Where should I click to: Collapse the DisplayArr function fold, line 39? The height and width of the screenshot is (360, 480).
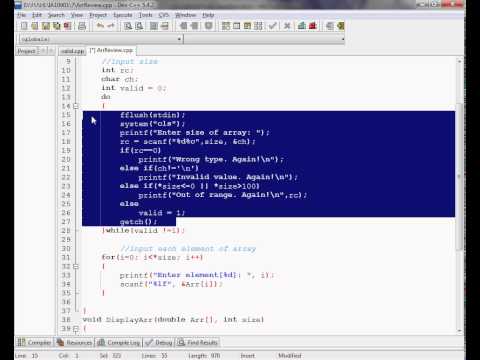tap(76, 329)
